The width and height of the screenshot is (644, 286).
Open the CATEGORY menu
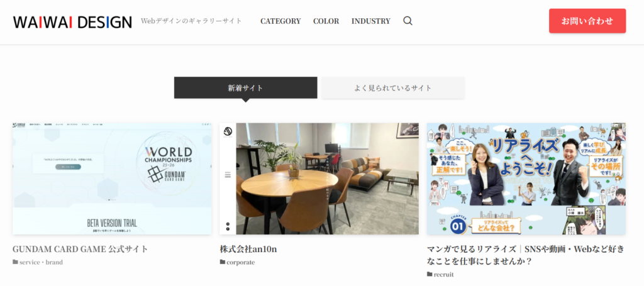[280, 21]
